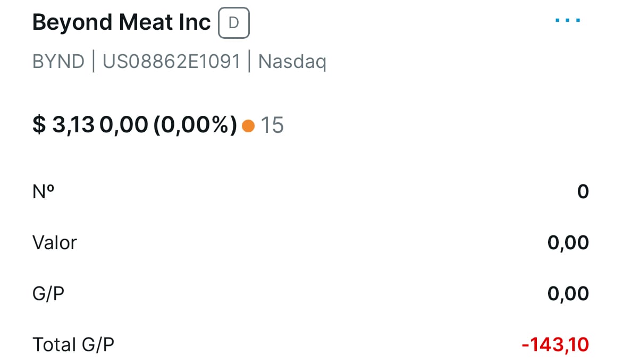Click the absolute price change 0,00
Screen dimensions: 622x364
coord(123,125)
